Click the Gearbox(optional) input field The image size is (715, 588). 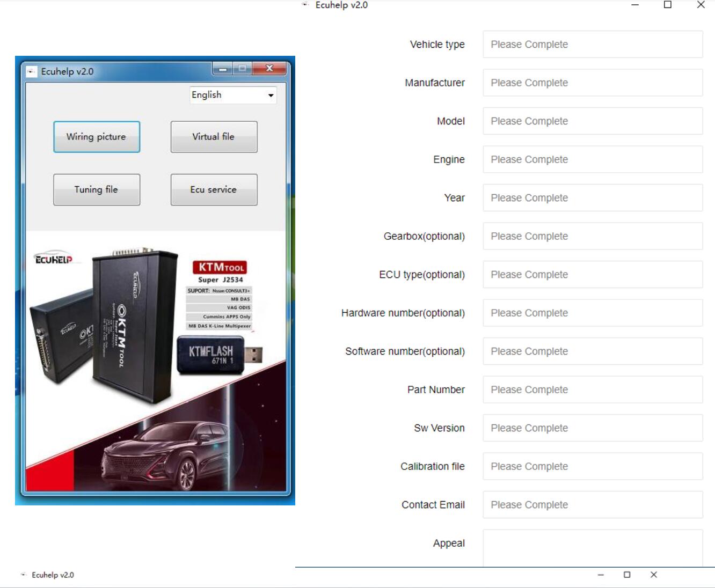[x=592, y=236]
